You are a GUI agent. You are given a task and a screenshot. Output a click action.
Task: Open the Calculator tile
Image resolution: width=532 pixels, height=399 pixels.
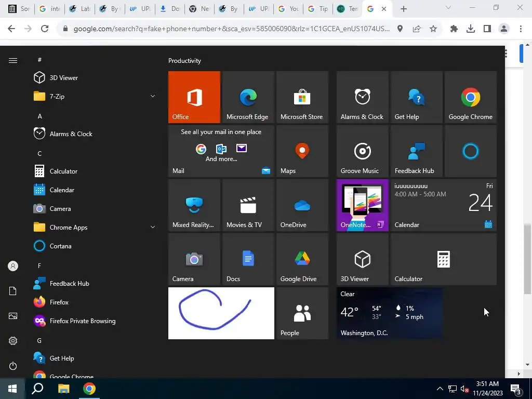pos(444,259)
